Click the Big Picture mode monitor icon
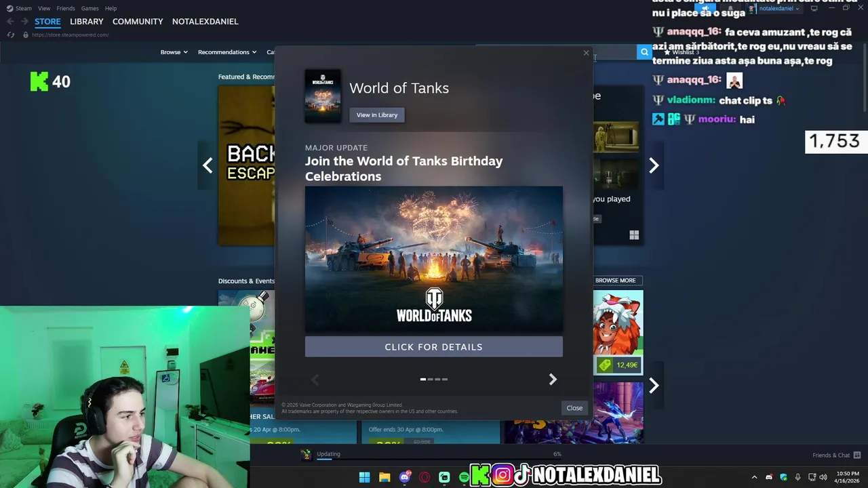This screenshot has width=868, height=488. tap(814, 9)
